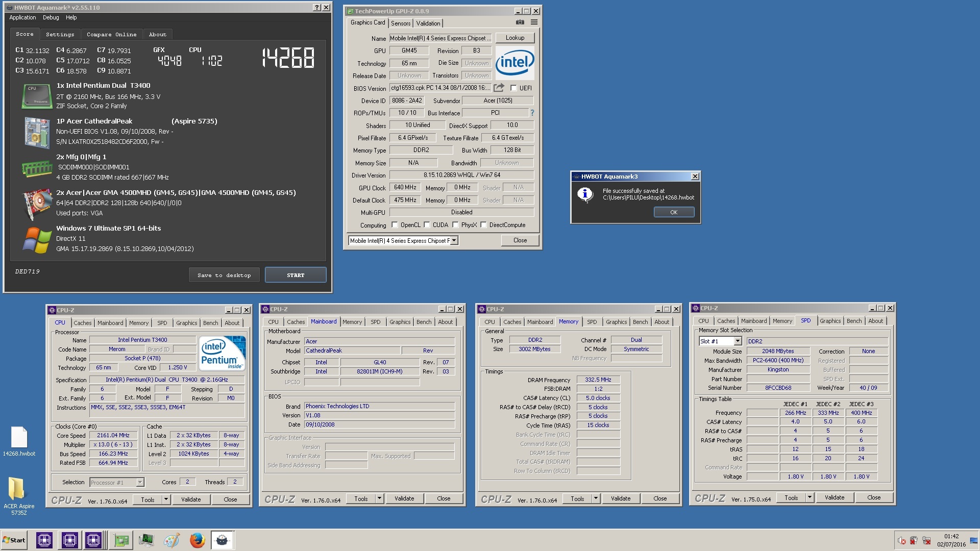980x551 pixels.
Task: Click GPU-Z screenshot camera icon
Action: (520, 22)
